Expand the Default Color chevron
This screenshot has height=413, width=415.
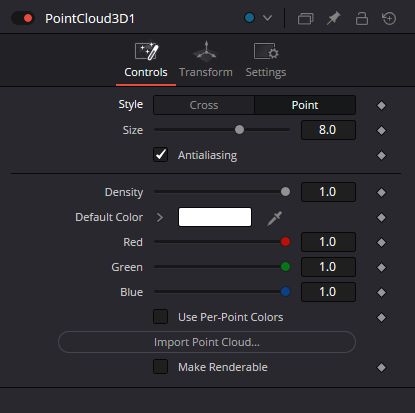click(x=160, y=217)
